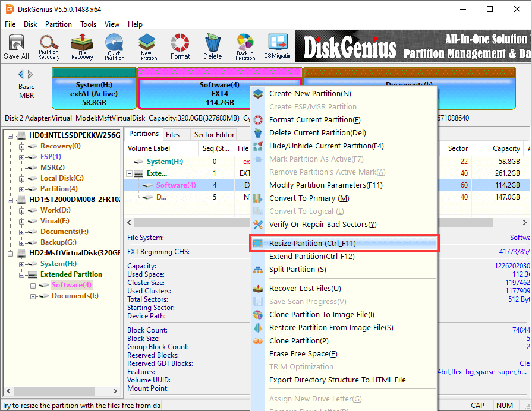Collapse the Extended Partition tree node
Screen dimensions: 532x411
[x=22, y=274]
